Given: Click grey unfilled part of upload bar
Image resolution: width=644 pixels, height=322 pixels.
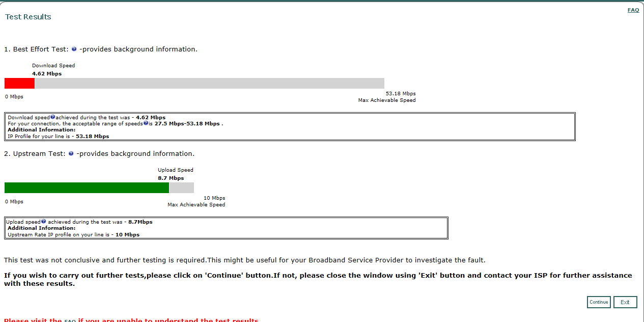Looking at the screenshot, I should [x=181, y=188].
